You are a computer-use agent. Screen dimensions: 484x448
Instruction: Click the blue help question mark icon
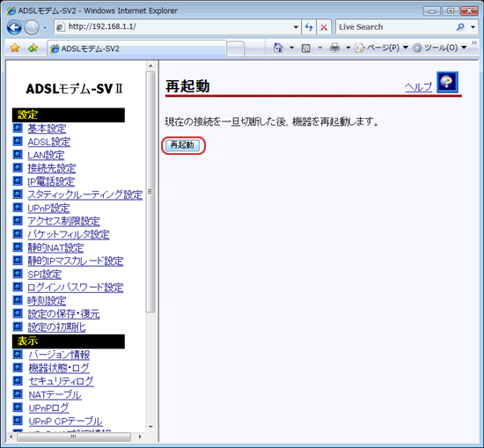coord(447,82)
